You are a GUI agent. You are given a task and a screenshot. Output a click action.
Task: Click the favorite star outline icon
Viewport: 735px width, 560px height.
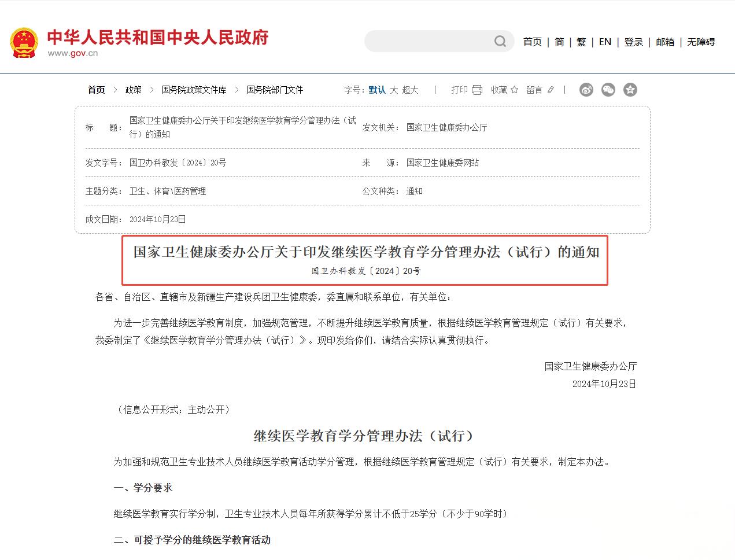click(514, 90)
